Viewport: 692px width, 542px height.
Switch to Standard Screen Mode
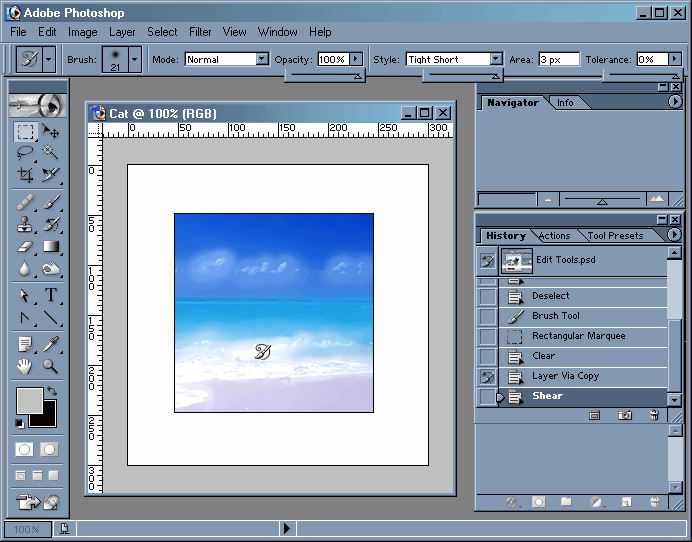pyautogui.click(x=20, y=475)
